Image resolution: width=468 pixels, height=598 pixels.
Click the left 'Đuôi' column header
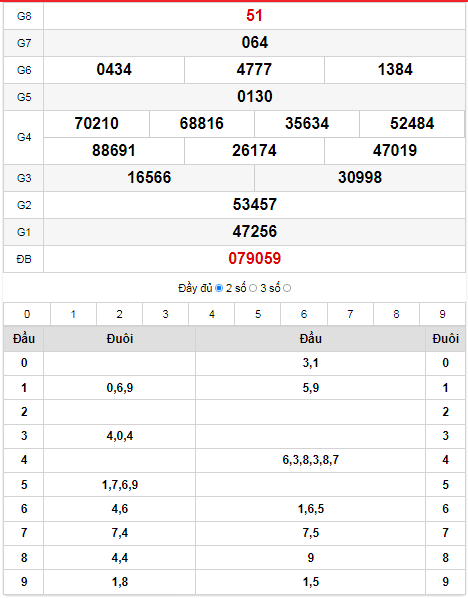click(120, 339)
